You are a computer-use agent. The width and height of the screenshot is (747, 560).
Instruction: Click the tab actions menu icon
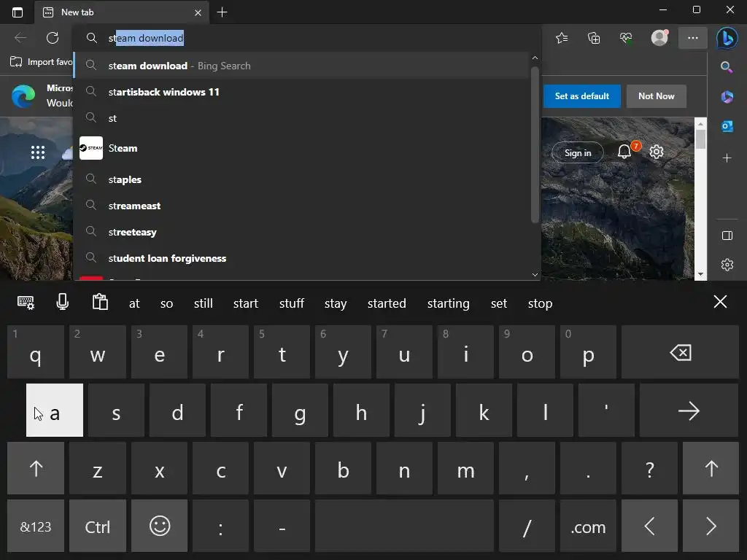click(18, 12)
